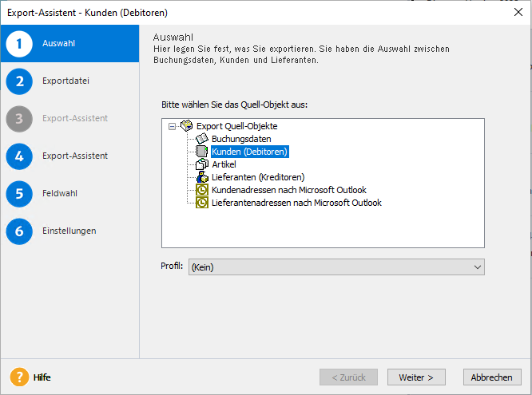Click the Export Quell-Objekte root icon
The width and height of the screenshot is (532, 395).
click(186, 126)
